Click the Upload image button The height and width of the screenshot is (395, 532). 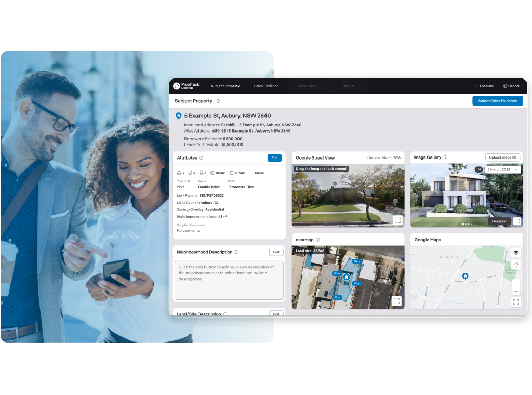pyautogui.click(x=502, y=157)
